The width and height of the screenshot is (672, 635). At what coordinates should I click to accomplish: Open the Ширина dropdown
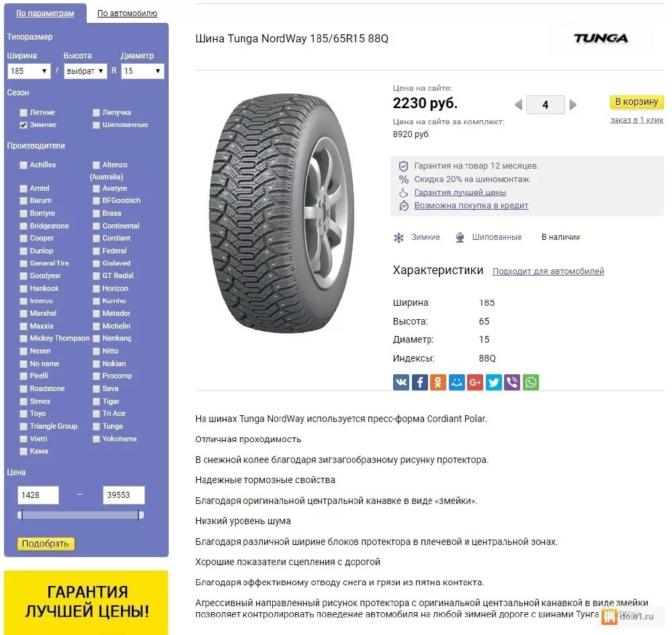[x=29, y=71]
